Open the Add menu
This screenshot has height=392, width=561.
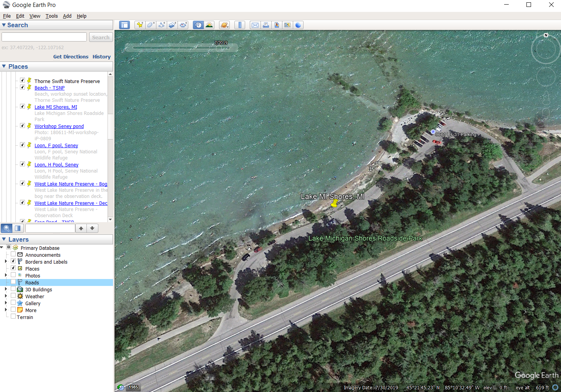coord(67,16)
